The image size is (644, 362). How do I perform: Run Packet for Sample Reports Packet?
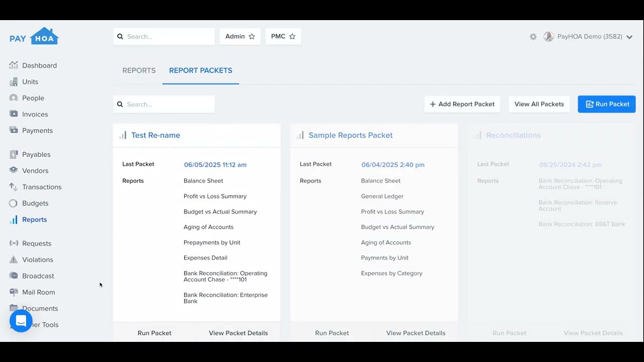[x=332, y=333]
